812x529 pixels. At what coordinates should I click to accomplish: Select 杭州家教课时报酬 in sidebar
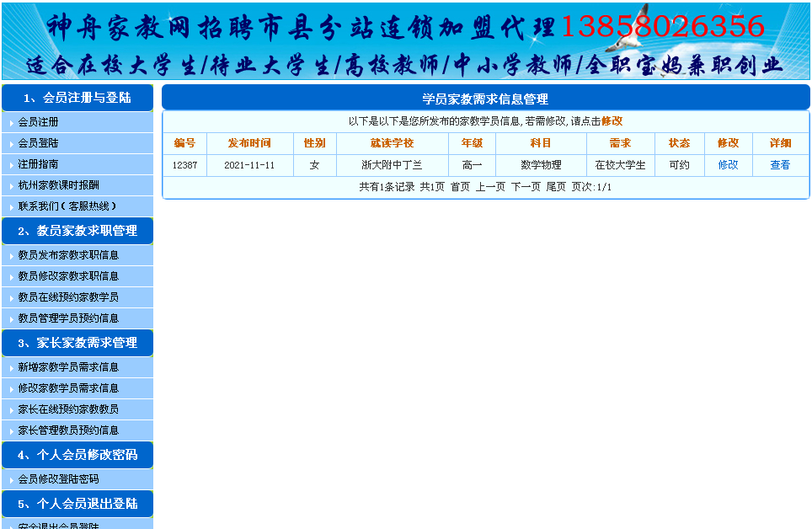(x=58, y=185)
